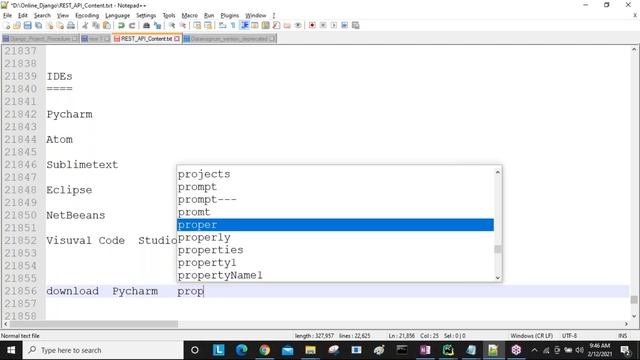
Task: Open OneNote from the taskbar
Action: [x=425, y=350]
